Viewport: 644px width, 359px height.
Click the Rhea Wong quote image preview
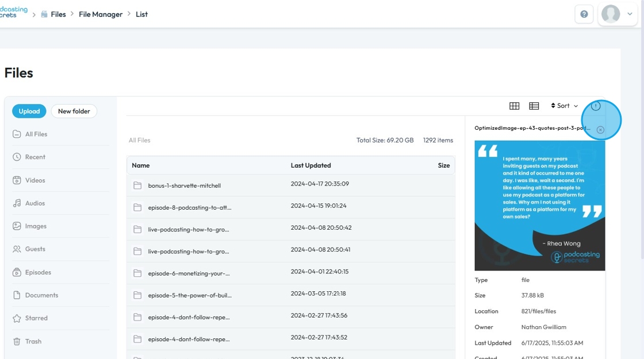pyautogui.click(x=540, y=206)
